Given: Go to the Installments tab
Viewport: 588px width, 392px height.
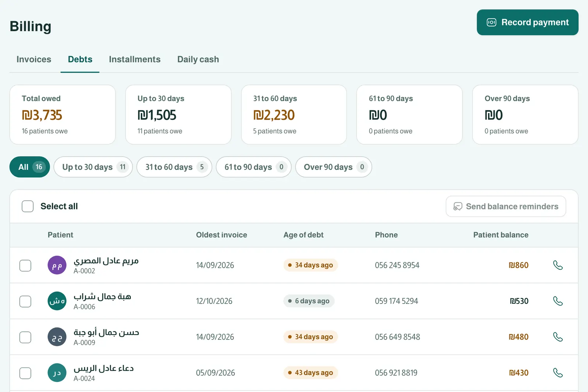Looking at the screenshot, I should tap(135, 59).
